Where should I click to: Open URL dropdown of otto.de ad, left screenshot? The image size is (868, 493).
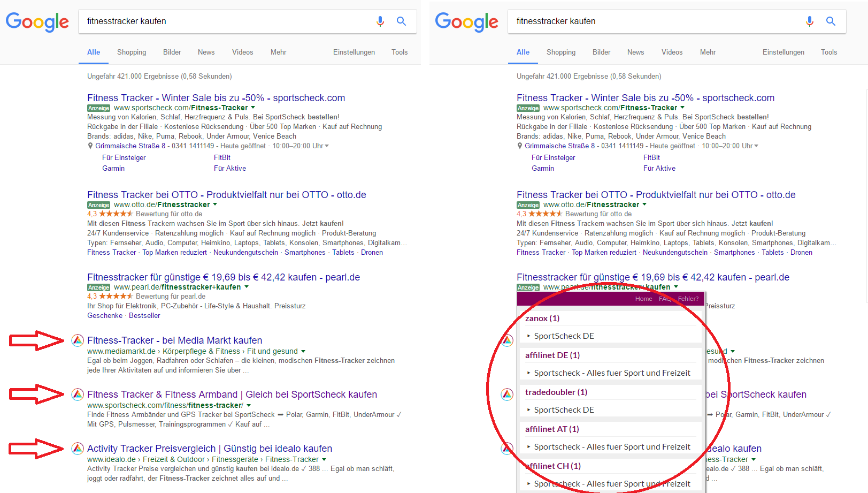click(215, 204)
